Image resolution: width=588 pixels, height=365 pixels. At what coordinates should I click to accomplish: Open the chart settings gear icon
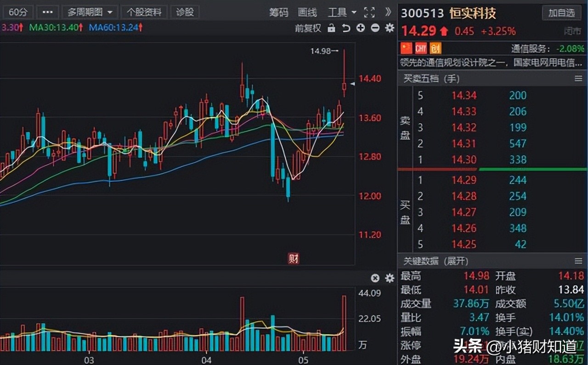coord(389,28)
